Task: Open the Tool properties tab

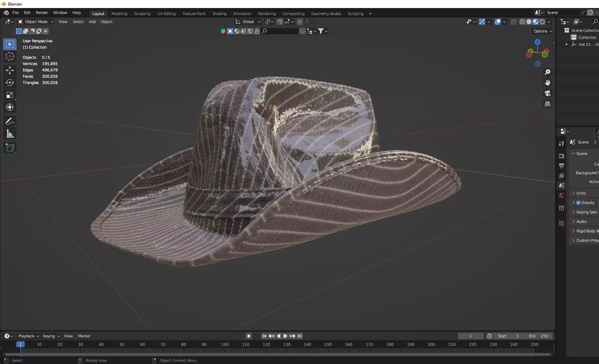Action: 562,143
